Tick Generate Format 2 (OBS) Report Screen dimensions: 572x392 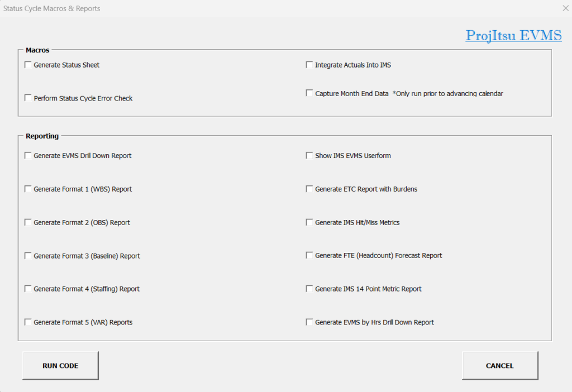point(28,222)
